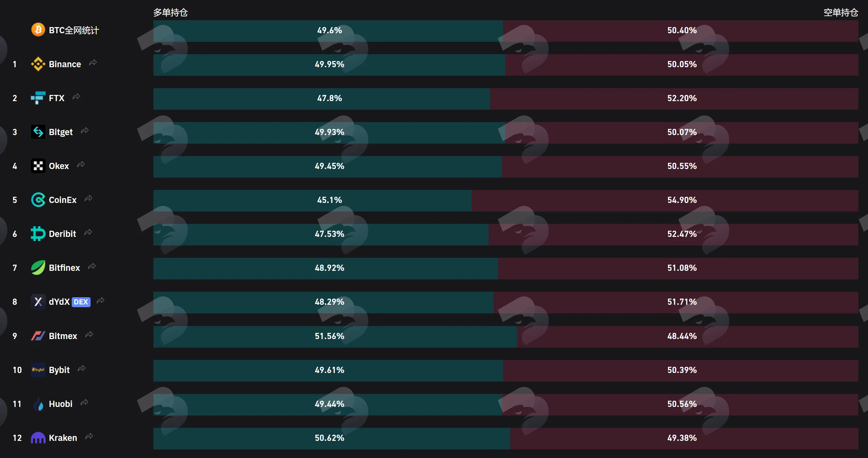The height and width of the screenshot is (458, 868).
Task: Click the Kraken logo icon
Action: (x=38, y=438)
